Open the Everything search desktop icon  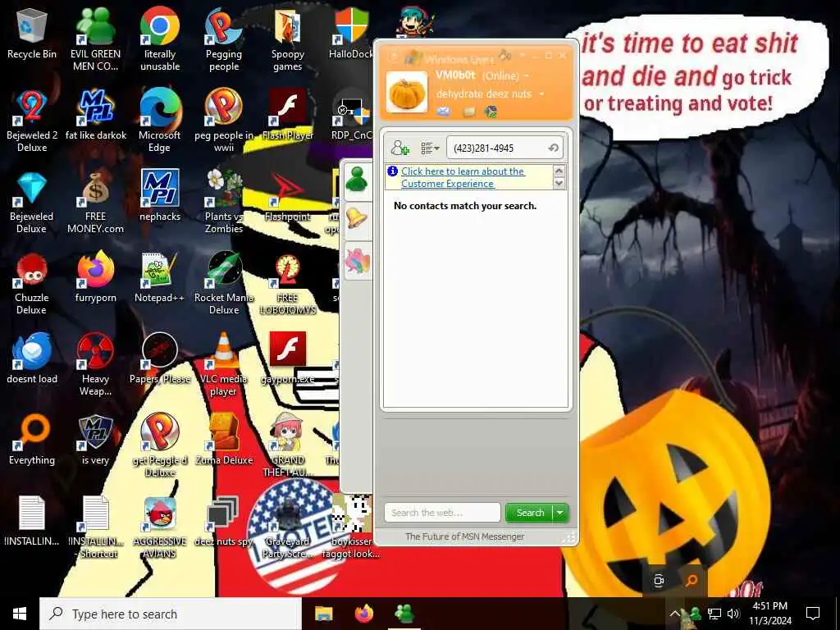32,440
